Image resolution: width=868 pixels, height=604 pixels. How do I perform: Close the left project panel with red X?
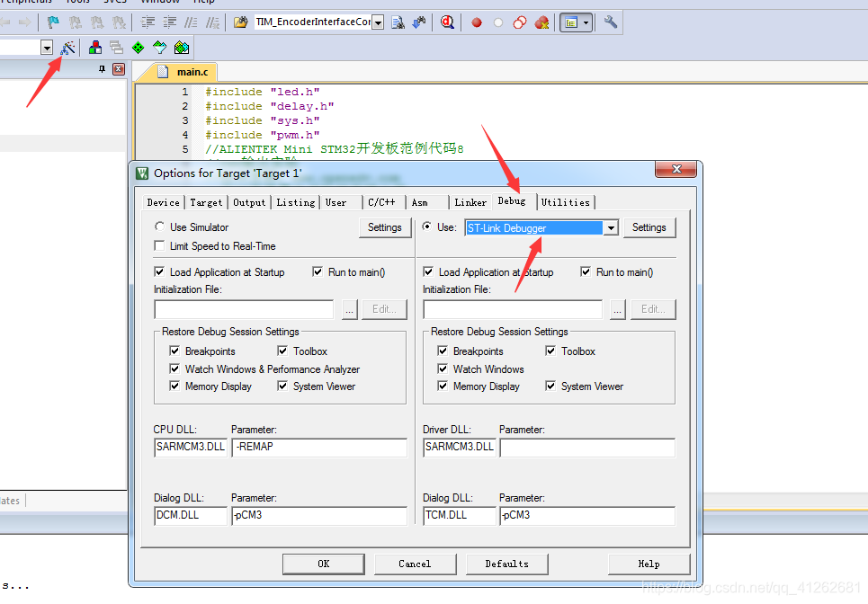coord(119,69)
